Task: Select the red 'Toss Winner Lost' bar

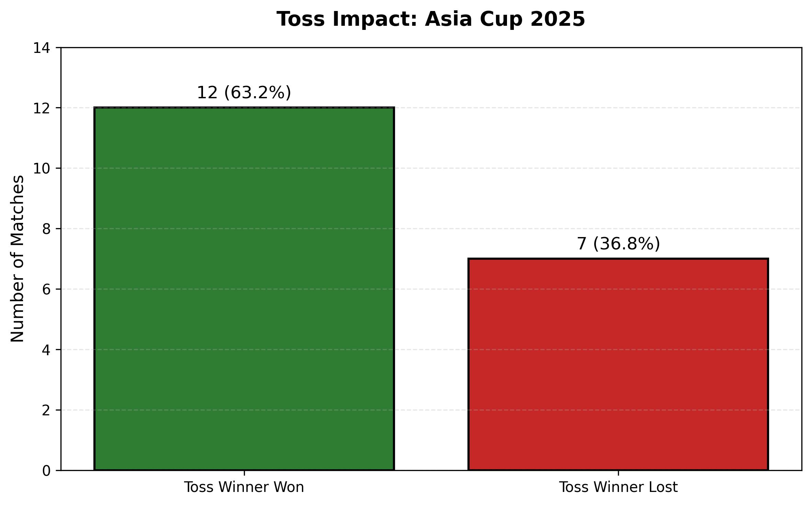Action: click(618, 364)
